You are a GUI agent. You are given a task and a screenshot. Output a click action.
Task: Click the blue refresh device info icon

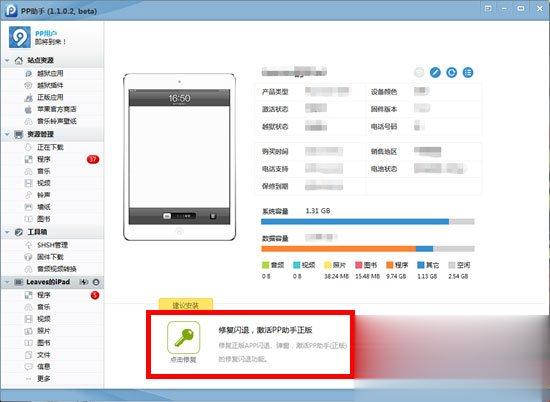[x=452, y=73]
